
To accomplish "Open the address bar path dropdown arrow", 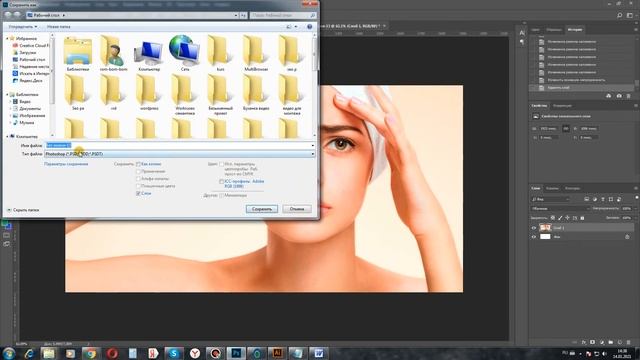I will tap(236, 15).
